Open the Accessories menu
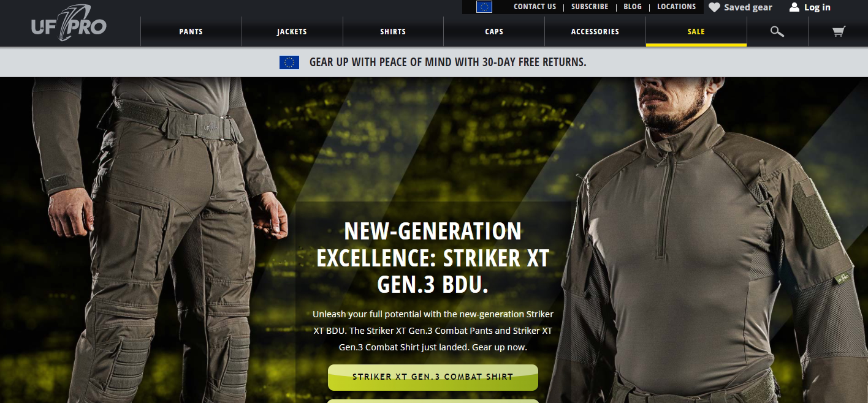The image size is (868, 403). click(x=595, y=31)
